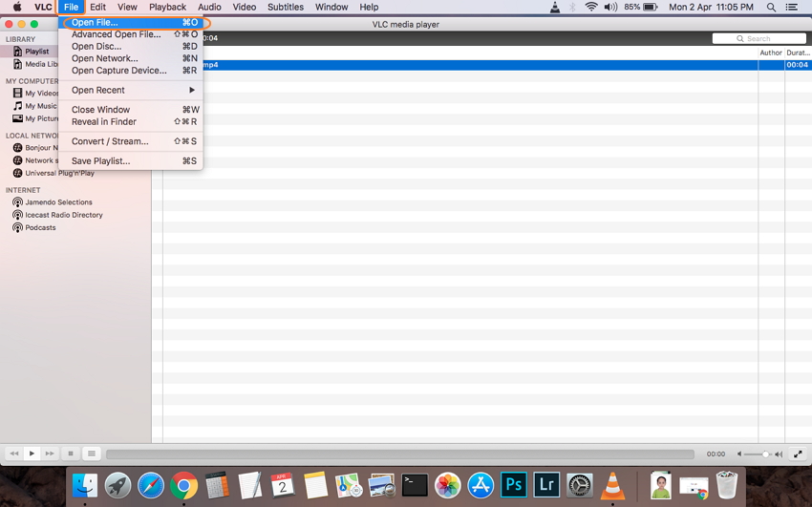Click the Duration column header
This screenshot has width=812, height=507.
[798, 53]
